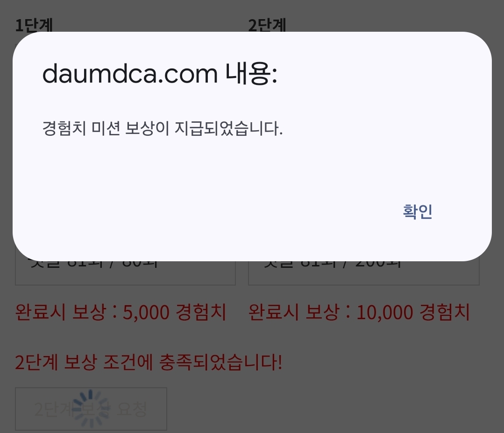
Task: Click the 2단계 보상 요청 button
Action: pyautogui.click(x=91, y=409)
